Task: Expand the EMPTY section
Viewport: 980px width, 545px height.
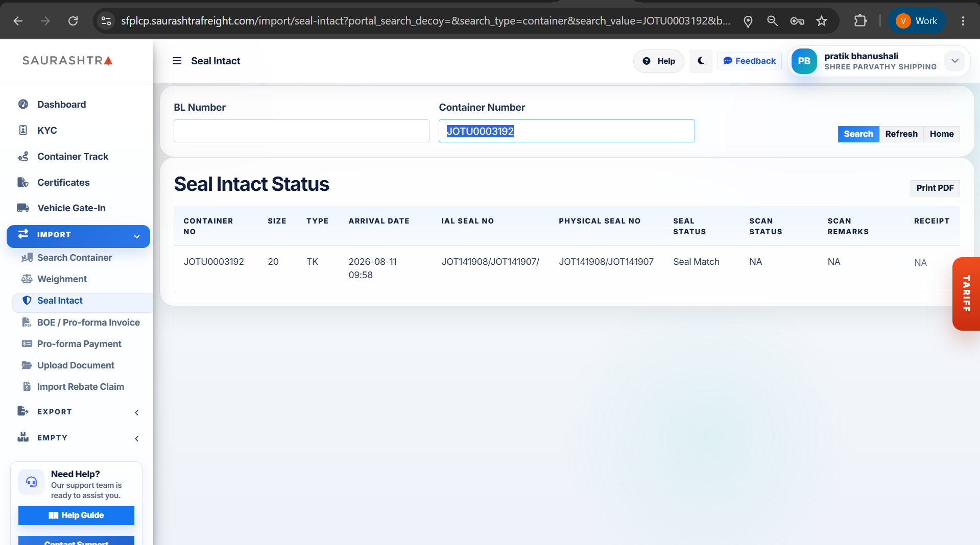Action: pos(78,438)
